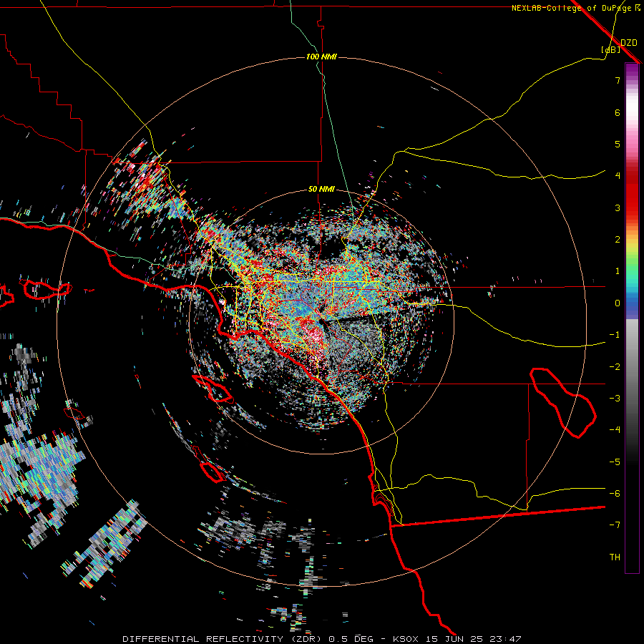The image size is (644, 644).
Task: Click the -7 value on color scale
Action: (615, 525)
